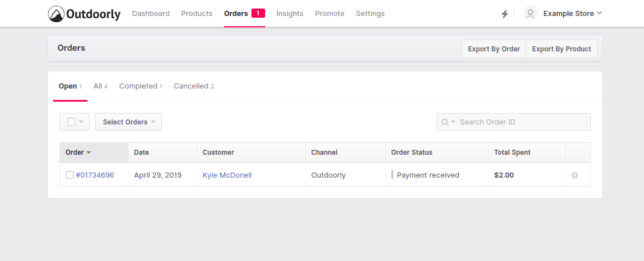Tick the checkbox for order #01734696
Image resolution: width=644 pixels, height=261 pixels.
70,175
